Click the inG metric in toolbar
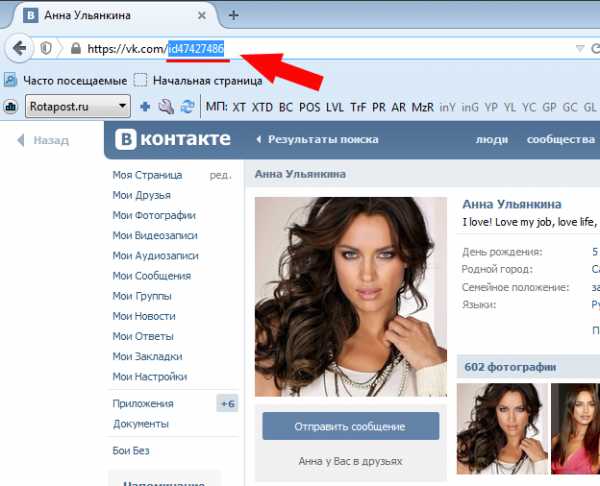600x486 pixels. 470,107
